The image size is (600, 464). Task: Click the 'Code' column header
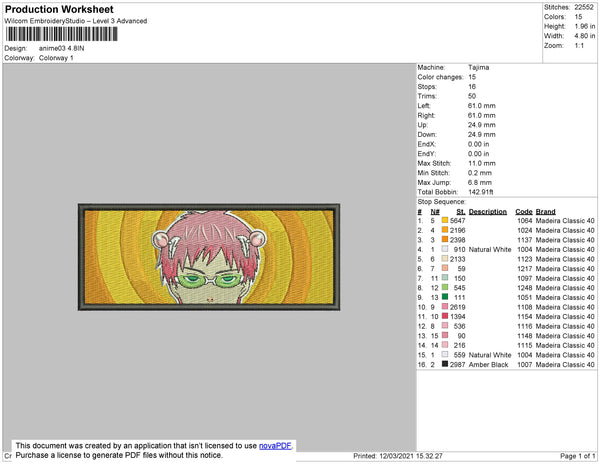524,212
